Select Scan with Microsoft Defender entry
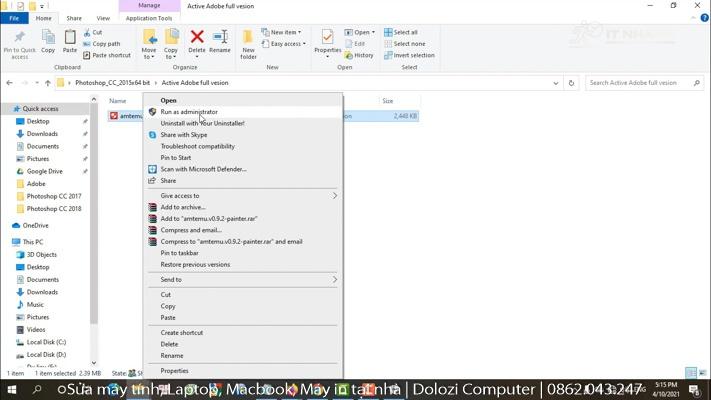Viewport: 711px width, 400px height. click(203, 169)
